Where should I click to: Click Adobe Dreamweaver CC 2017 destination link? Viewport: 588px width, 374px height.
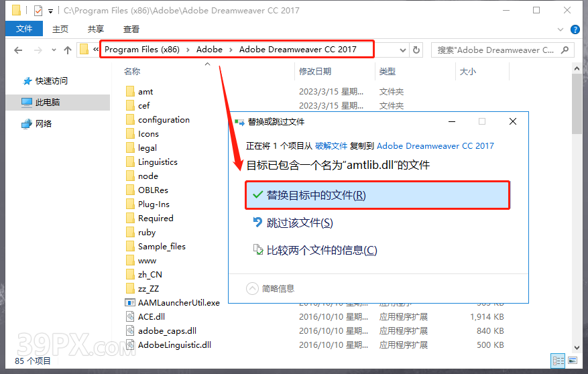pos(435,145)
